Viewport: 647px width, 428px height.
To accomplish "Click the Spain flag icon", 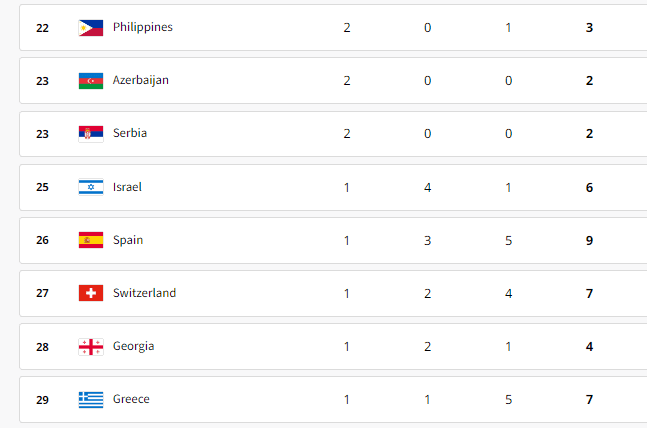I will tap(91, 240).
